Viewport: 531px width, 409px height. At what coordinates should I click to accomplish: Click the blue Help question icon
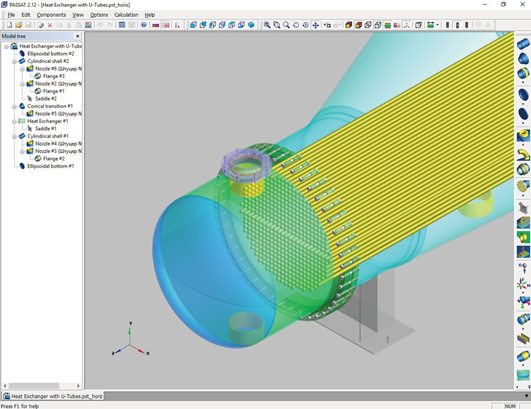point(144,25)
